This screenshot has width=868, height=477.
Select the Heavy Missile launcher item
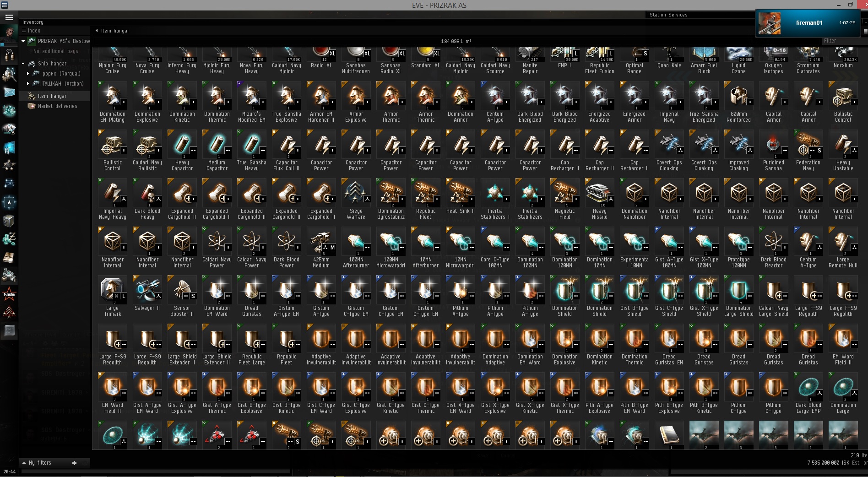tap(600, 199)
